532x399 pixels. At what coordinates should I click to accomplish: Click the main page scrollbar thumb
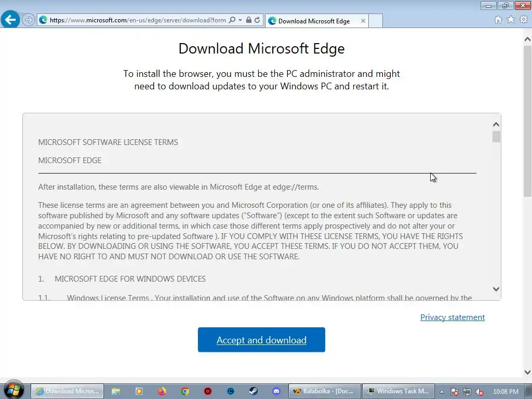(527, 121)
